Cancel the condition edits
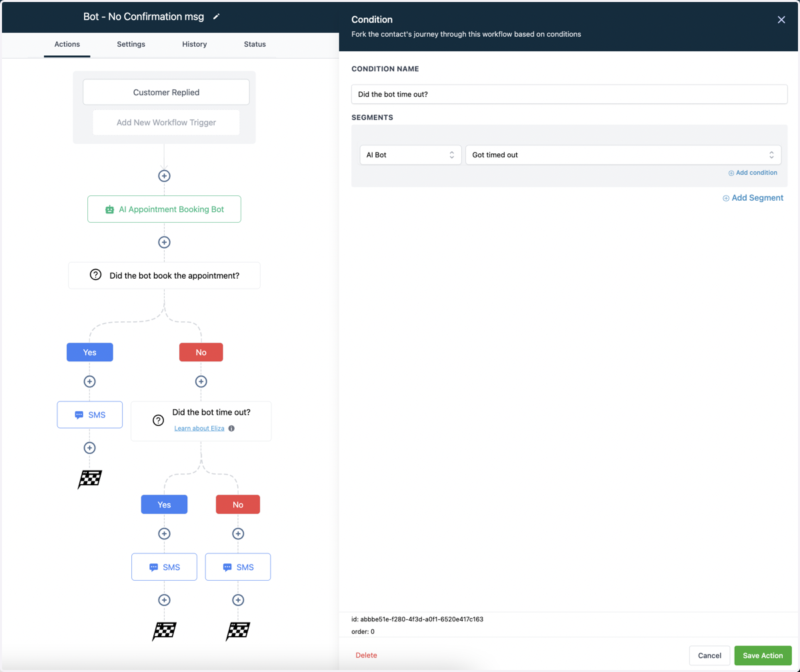This screenshot has width=800, height=672. (709, 655)
